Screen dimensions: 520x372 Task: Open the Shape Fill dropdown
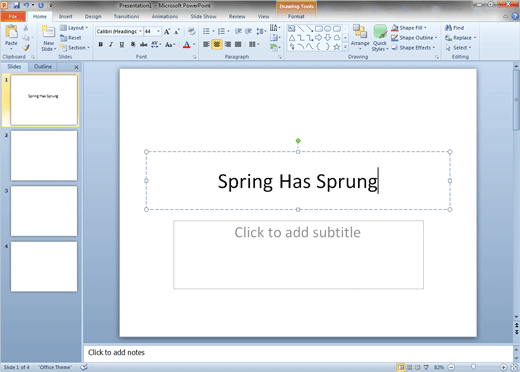click(x=409, y=28)
